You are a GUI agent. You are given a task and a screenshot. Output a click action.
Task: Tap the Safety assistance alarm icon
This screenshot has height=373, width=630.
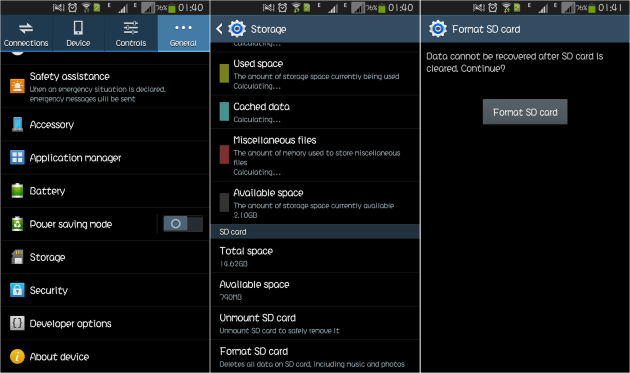(17, 86)
